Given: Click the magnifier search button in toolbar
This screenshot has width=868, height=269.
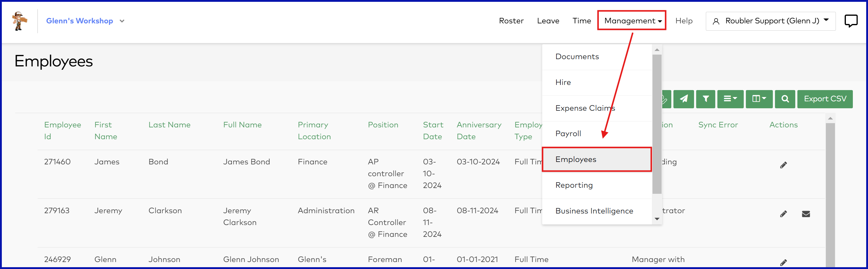Looking at the screenshot, I should (x=785, y=99).
